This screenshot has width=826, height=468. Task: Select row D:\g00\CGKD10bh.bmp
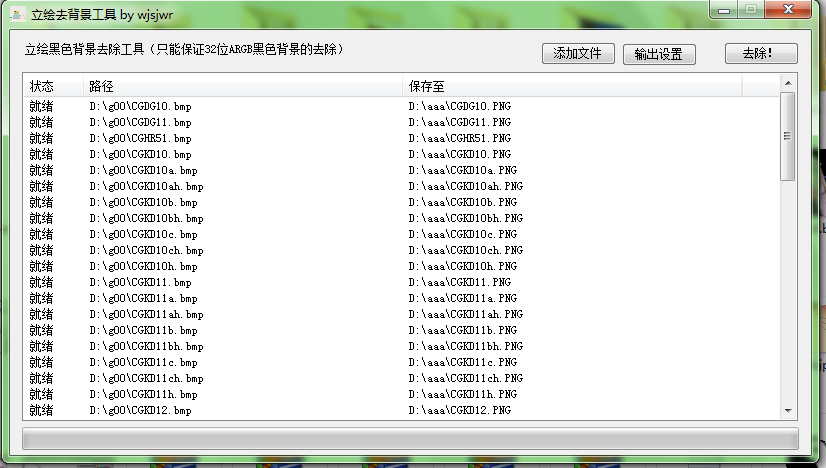401,218
